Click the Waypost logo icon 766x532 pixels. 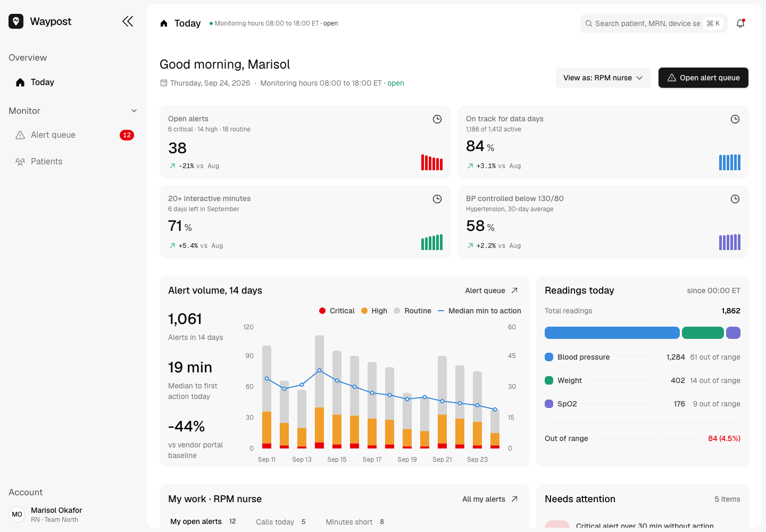(16, 21)
